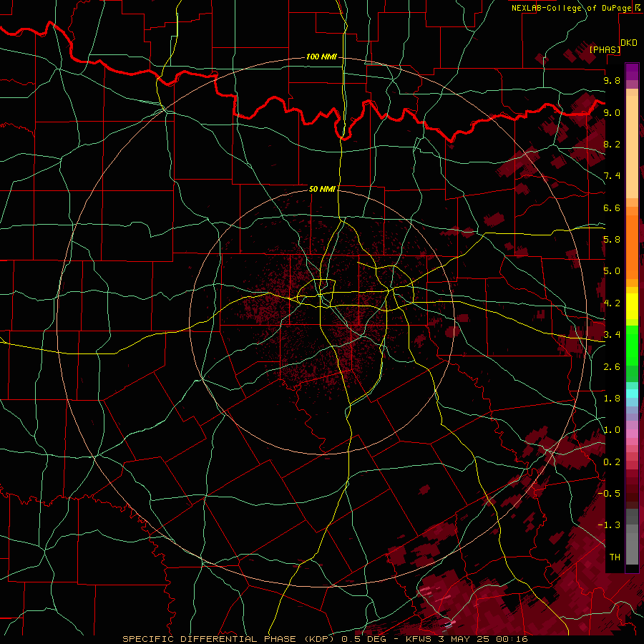Select the -1.3 value on the scale

click(x=609, y=525)
